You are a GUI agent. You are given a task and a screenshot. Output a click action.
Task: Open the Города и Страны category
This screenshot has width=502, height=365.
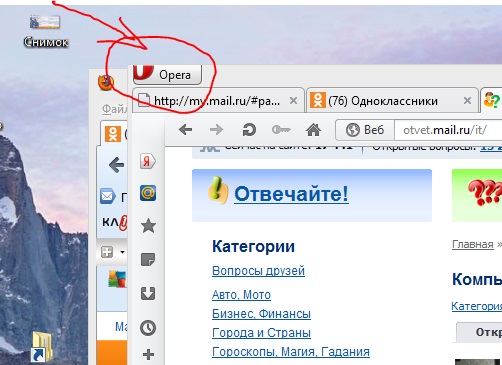(x=261, y=333)
